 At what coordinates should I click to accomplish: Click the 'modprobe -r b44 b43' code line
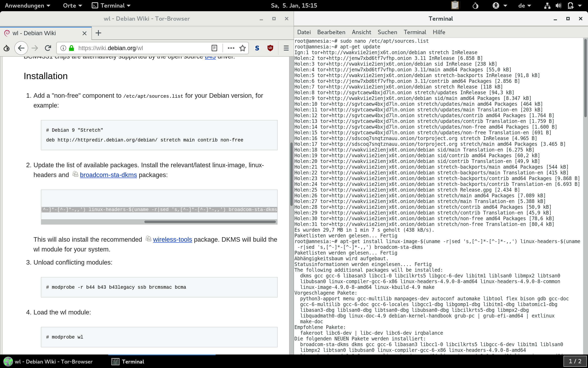[116, 287]
